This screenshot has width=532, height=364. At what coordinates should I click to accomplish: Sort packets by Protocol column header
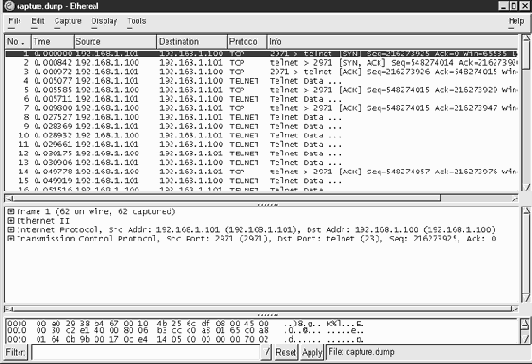click(x=247, y=42)
